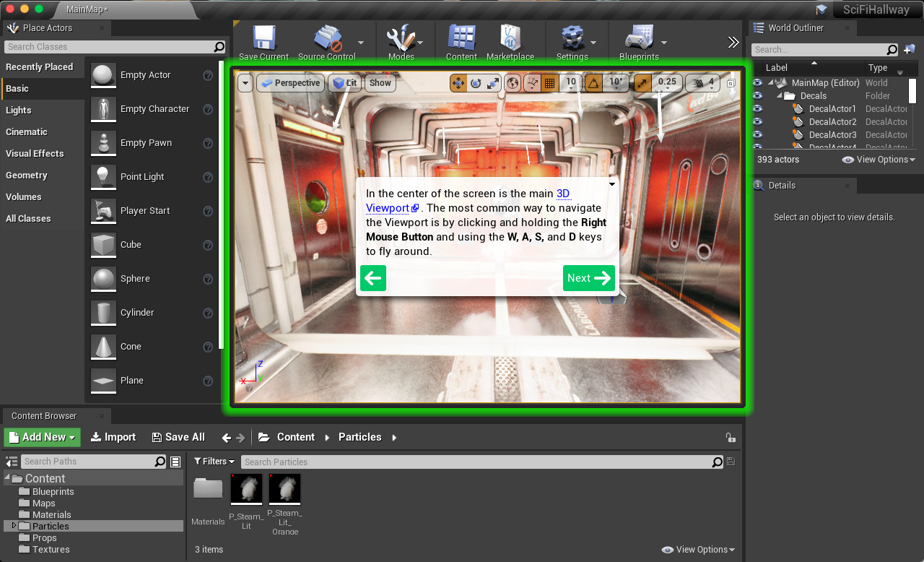Expand the Add New dropdown button
Viewport: 924px width, 562px height.
[43, 437]
